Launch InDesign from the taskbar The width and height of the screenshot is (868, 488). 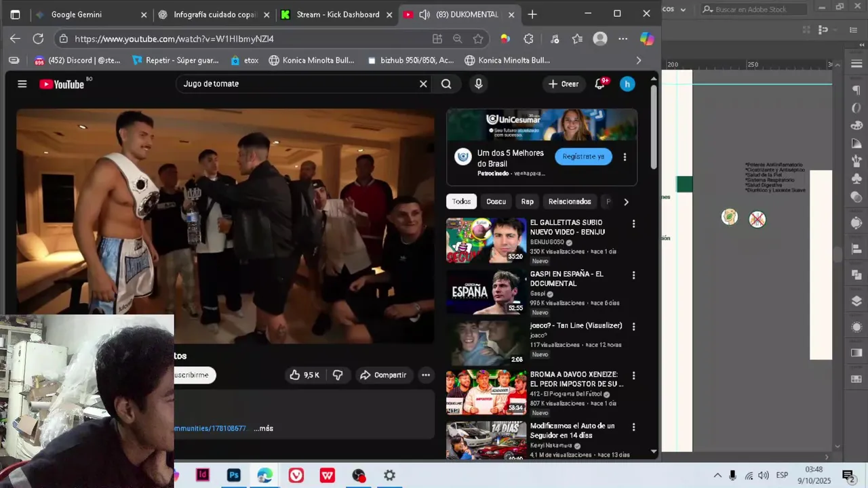pos(203,475)
